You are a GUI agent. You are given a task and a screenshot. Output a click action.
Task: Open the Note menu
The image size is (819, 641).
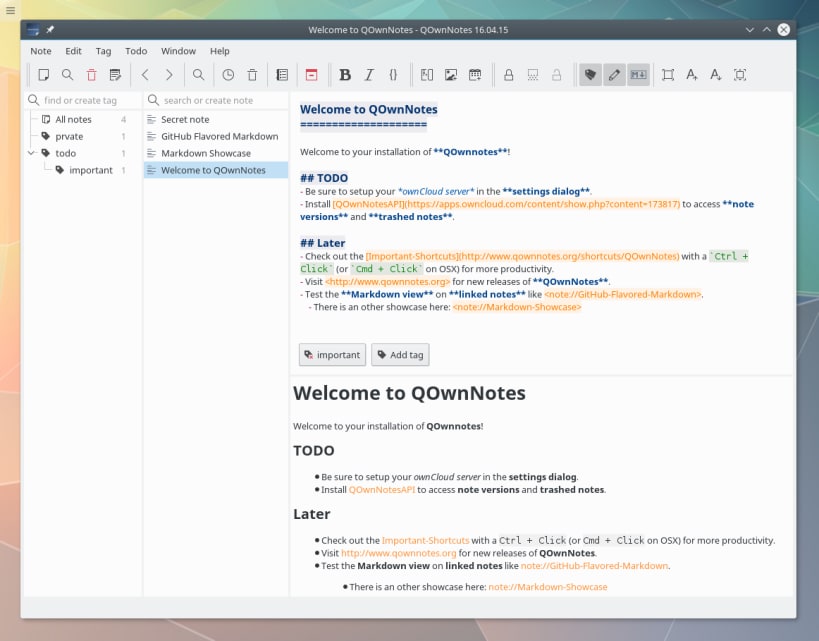coord(41,51)
